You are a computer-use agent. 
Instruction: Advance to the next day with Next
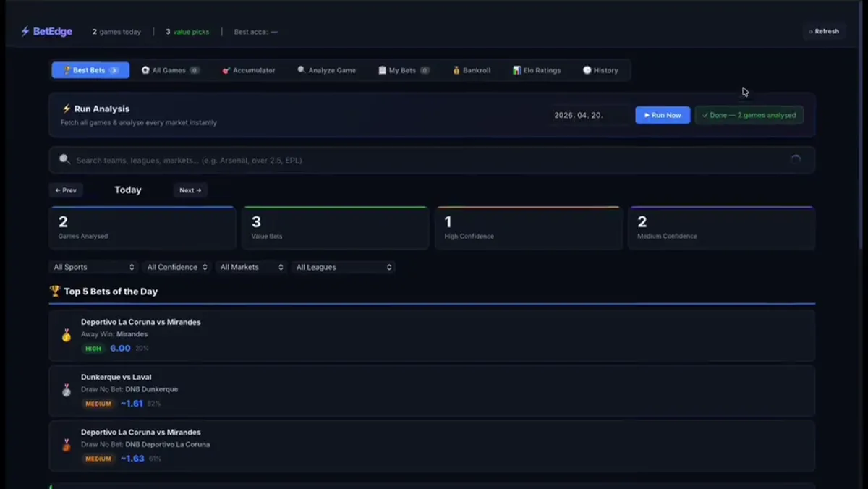tap(190, 190)
